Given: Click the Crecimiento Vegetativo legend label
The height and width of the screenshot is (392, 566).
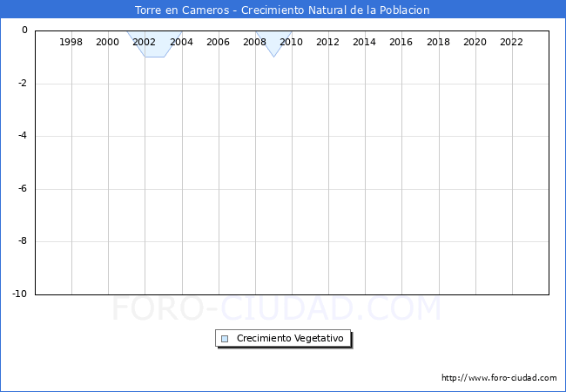Looking at the screenshot, I should tap(290, 338).
